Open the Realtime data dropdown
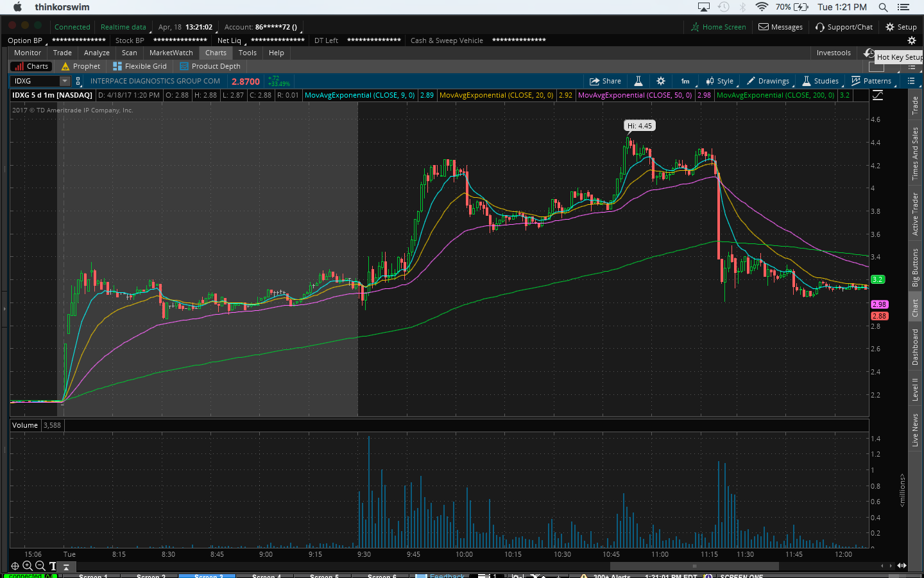924x578 pixels. (x=124, y=27)
